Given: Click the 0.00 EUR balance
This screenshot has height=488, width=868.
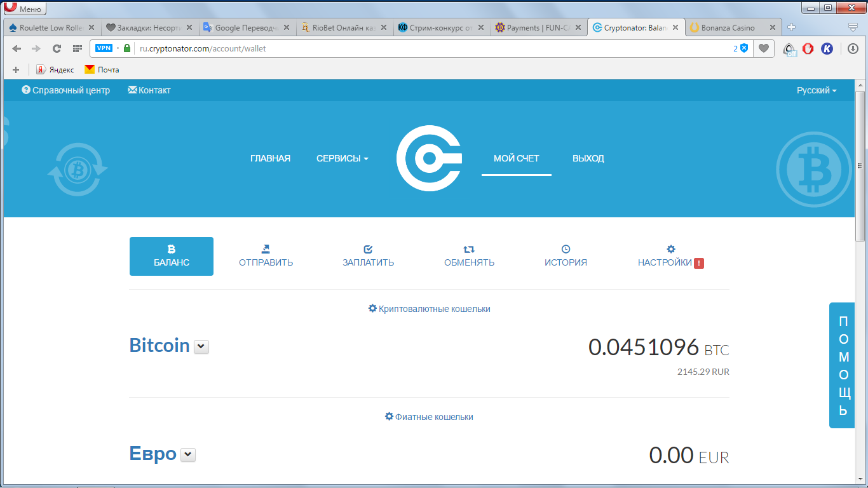Looking at the screenshot, I should pyautogui.click(x=689, y=456).
